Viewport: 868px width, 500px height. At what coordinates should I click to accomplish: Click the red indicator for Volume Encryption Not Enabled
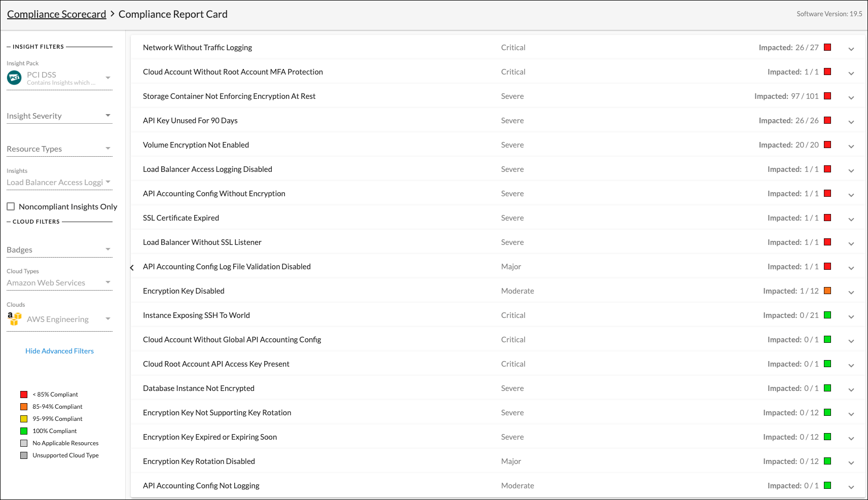click(827, 145)
